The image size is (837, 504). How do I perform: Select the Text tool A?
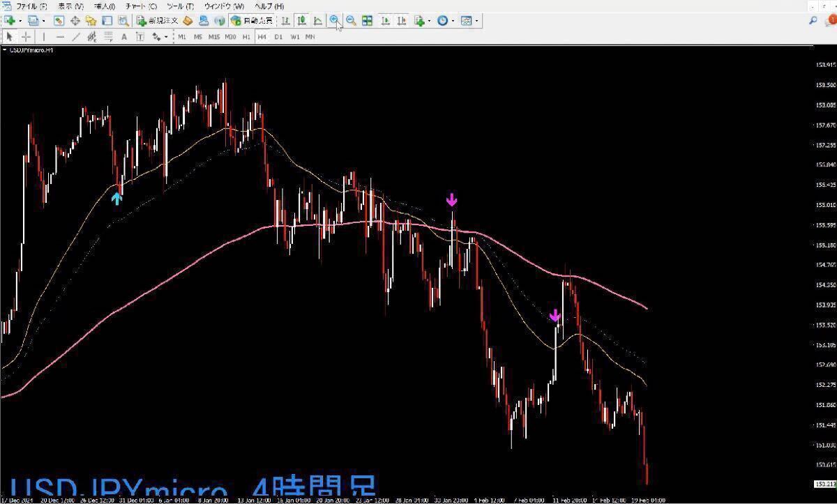click(x=124, y=36)
